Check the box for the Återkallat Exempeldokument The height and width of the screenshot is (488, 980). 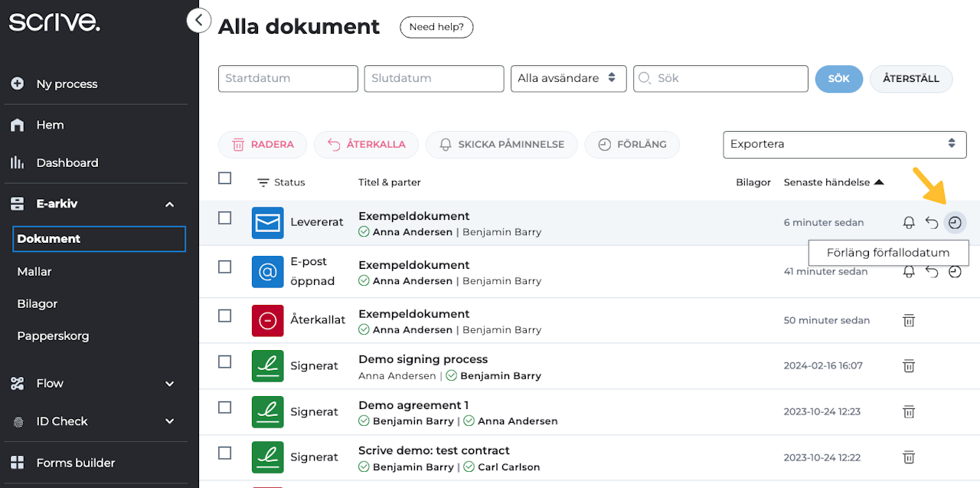point(224,316)
